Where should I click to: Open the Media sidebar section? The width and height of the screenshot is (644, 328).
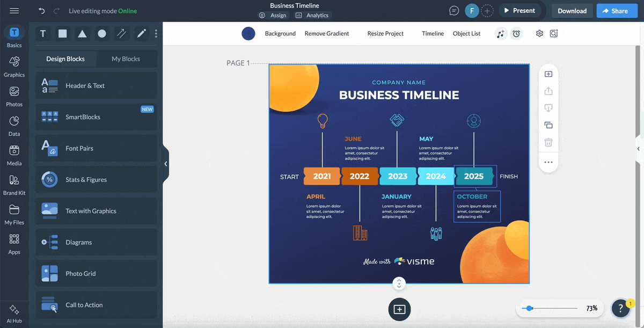point(14,156)
